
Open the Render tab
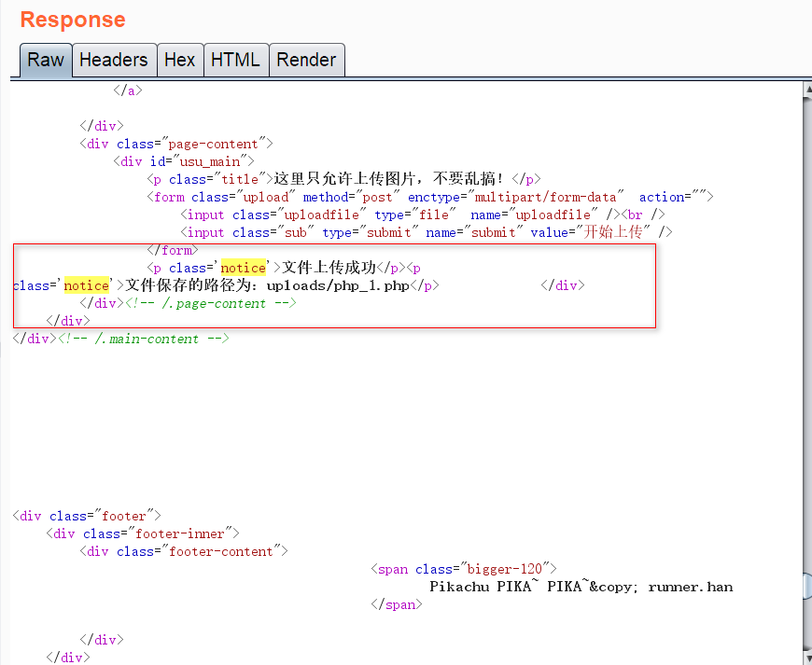tap(306, 61)
